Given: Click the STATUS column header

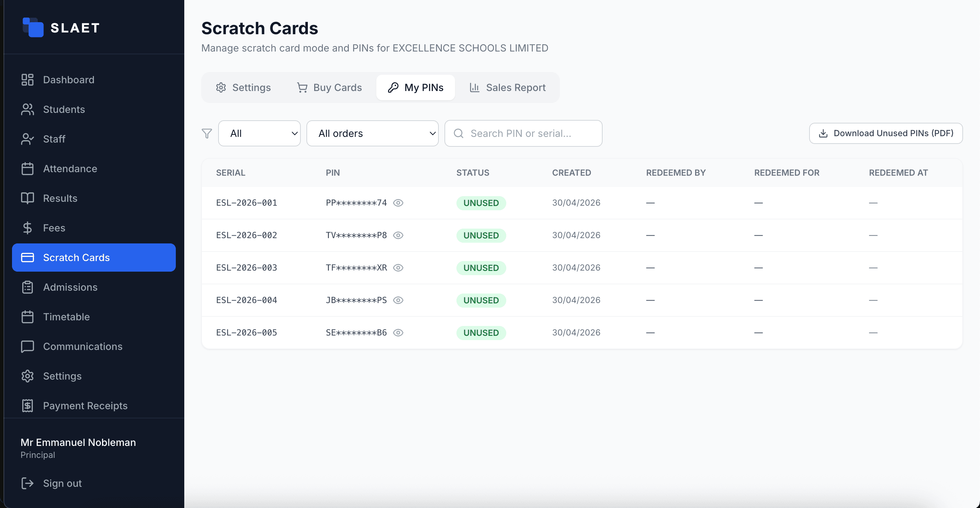Looking at the screenshot, I should pyautogui.click(x=472, y=173).
